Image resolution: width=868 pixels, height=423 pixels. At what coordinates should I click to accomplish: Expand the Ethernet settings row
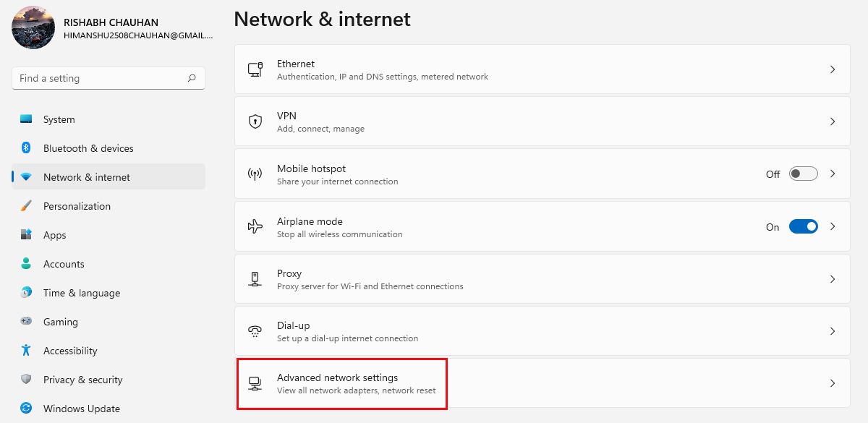point(833,69)
